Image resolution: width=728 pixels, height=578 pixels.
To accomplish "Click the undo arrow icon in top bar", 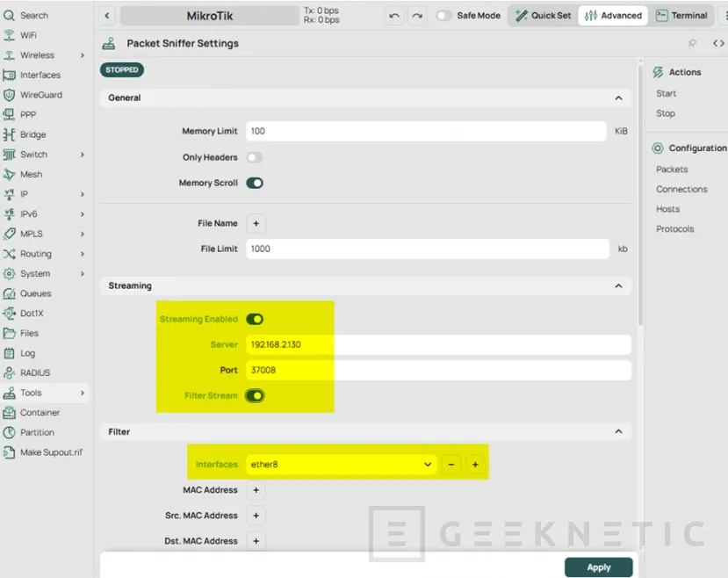I will 395,16.
